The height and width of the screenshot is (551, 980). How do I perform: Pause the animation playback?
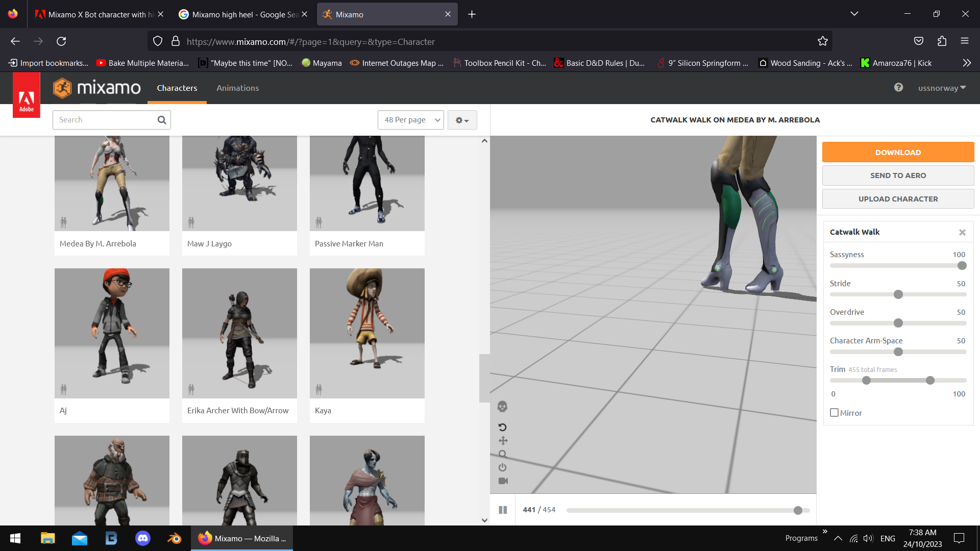tap(503, 509)
